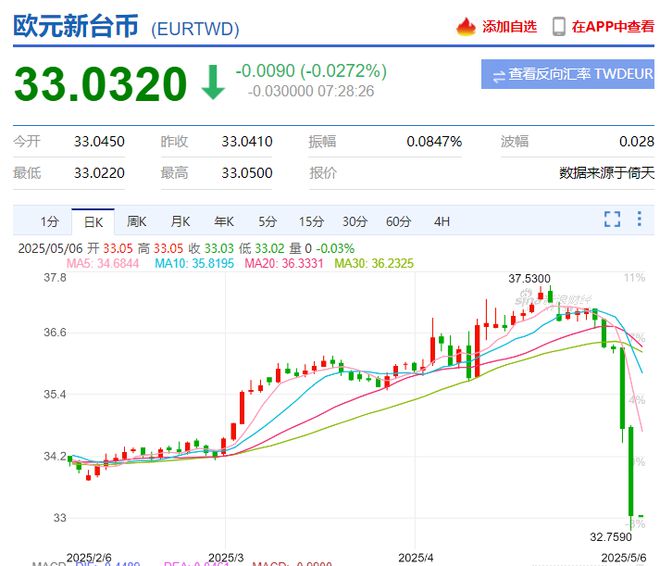Click the MA10: 35.8195 legend label
Screen dimensions: 660x566
[194, 263]
